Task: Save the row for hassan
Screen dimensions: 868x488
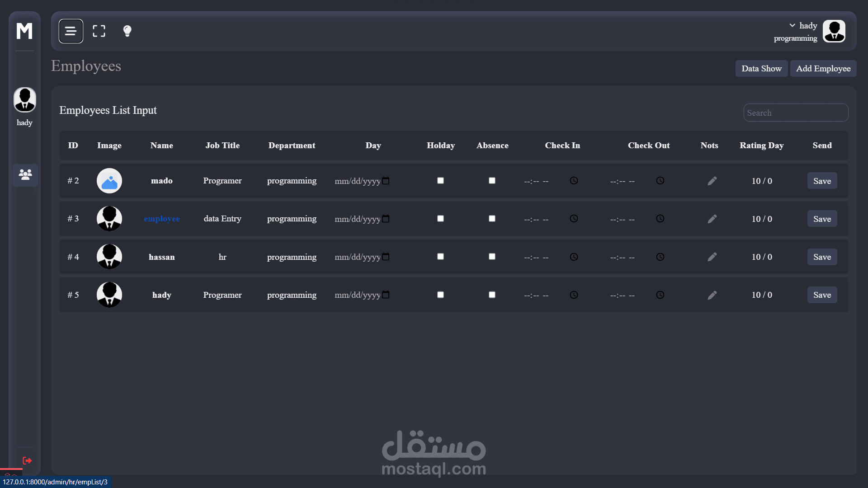Action: click(x=822, y=257)
